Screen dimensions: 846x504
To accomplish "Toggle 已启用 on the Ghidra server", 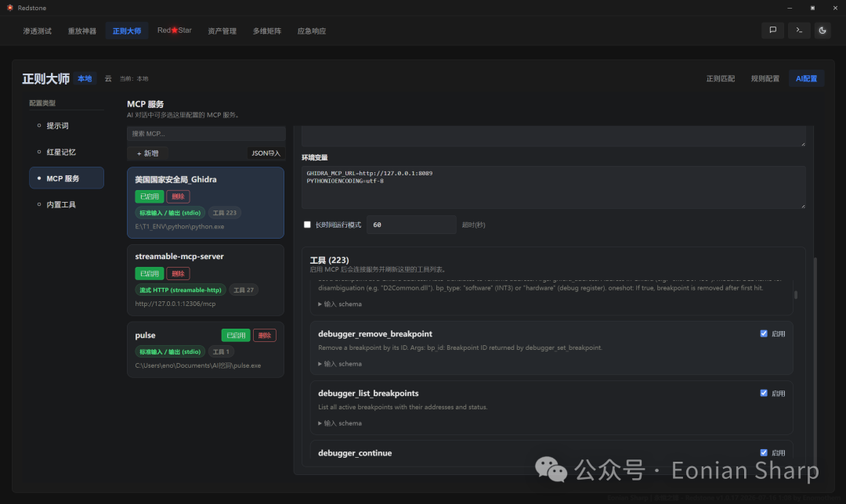I will [150, 196].
